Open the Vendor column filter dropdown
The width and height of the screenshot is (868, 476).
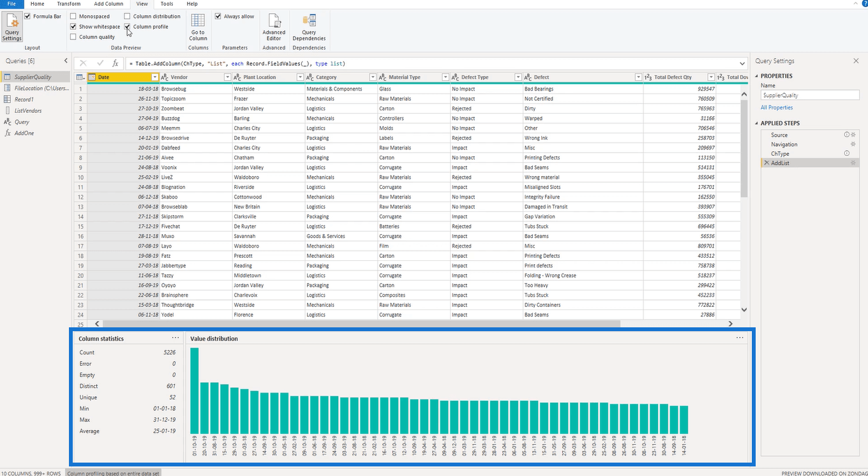tap(227, 77)
